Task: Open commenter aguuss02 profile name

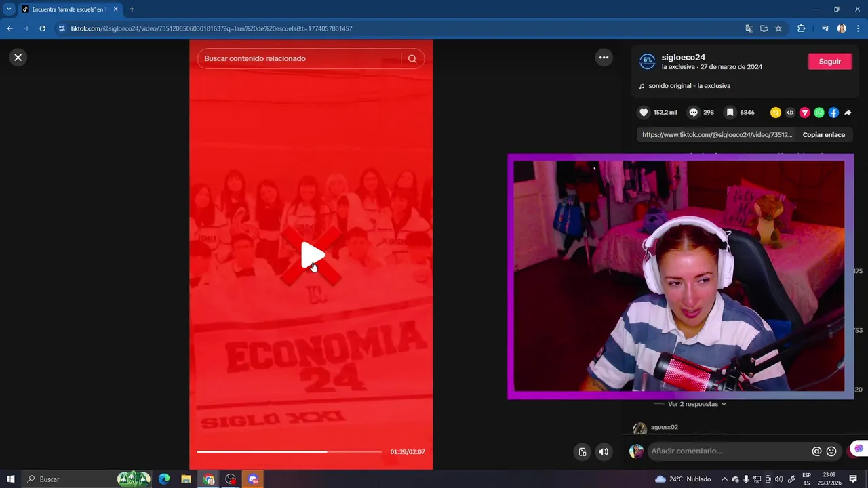Action: 664,427
